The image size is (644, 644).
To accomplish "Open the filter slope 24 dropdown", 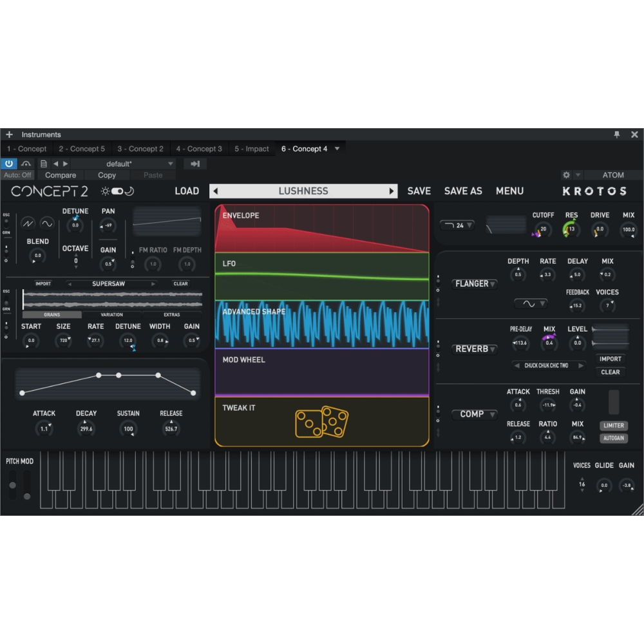I will pyautogui.click(x=459, y=225).
